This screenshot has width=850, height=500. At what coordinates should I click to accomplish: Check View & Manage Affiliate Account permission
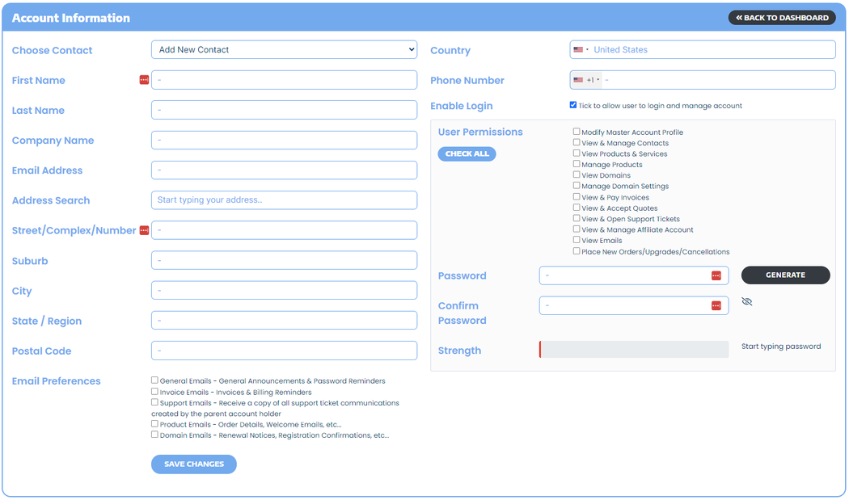tap(577, 229)
